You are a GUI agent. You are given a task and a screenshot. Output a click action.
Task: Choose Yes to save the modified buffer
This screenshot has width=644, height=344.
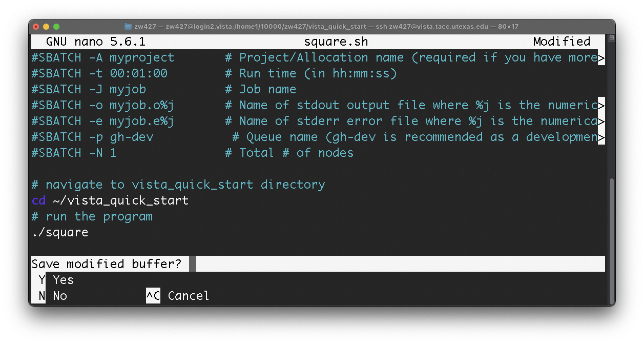click(x=64, y=280)
